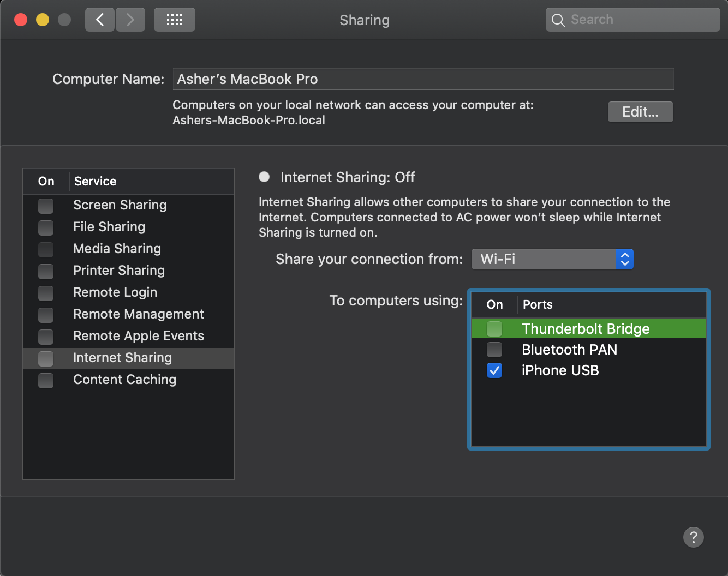Click the Computer Name text field

[423, 79]
